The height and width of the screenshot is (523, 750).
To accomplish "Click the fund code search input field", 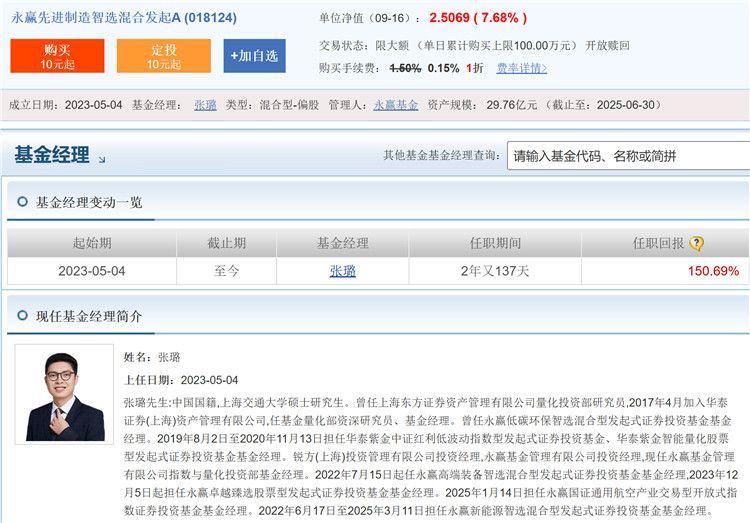I will [x=627, y=156].
